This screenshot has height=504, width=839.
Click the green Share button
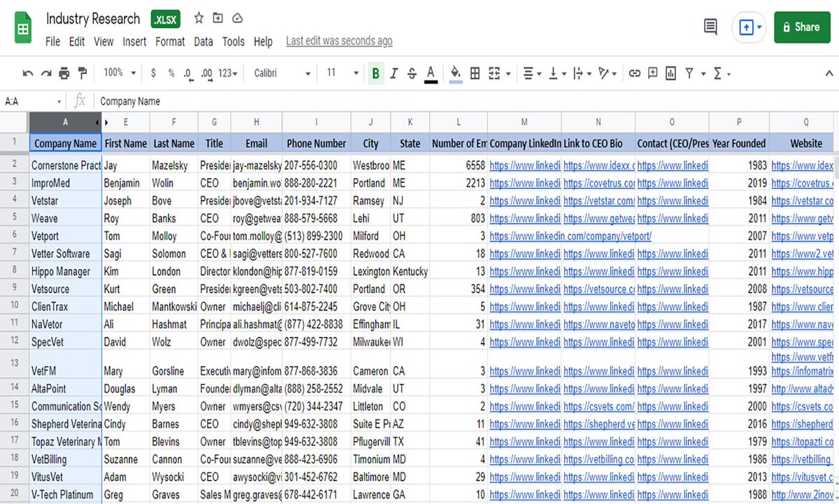pyautogui.click(x=801, y=27)
